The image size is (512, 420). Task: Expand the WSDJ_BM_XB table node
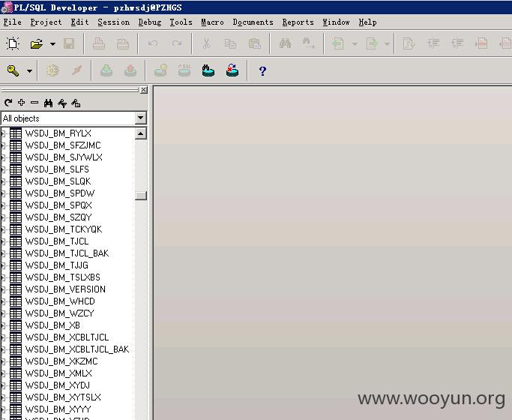(x=3, y=325)
